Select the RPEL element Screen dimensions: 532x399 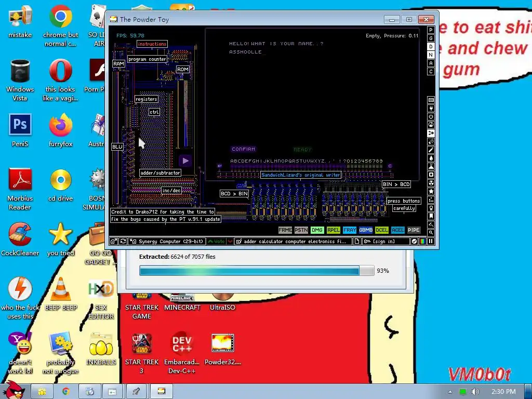[x=334, y=230]
